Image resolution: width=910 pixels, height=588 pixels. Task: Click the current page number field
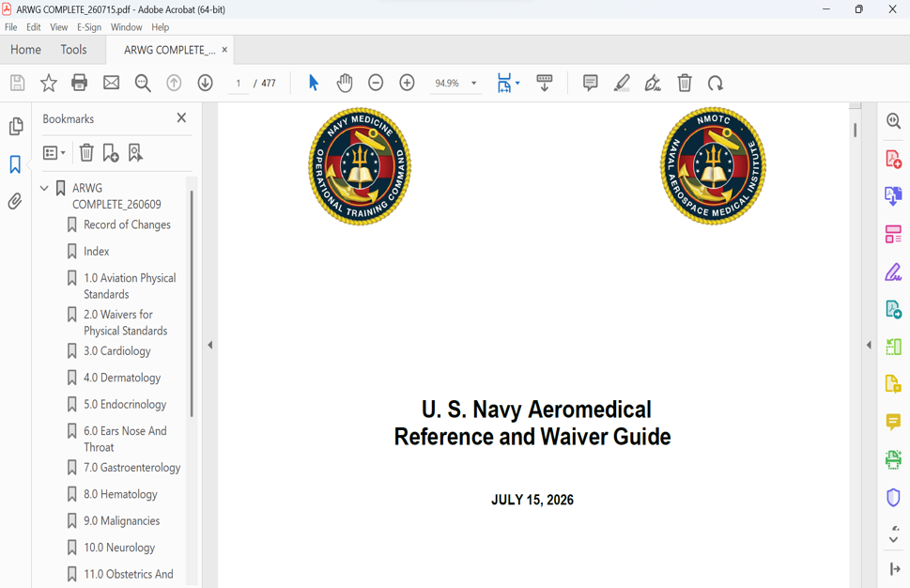(x=238, y=83)
